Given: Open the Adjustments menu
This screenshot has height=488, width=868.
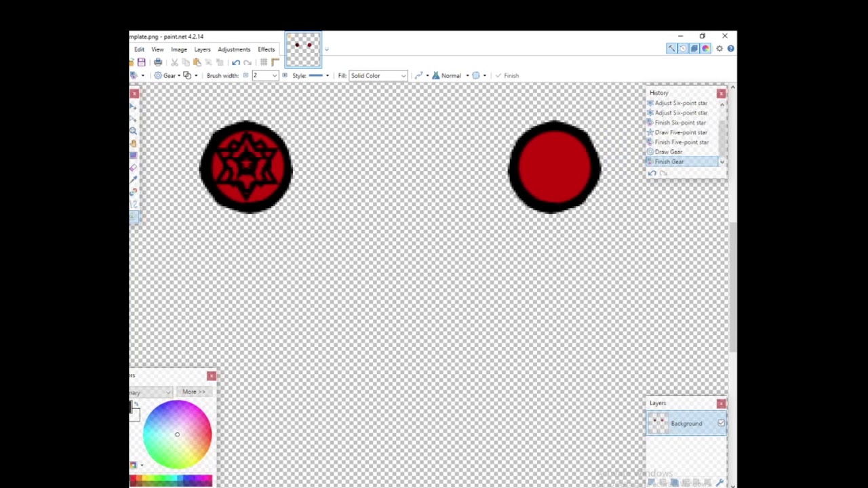Looking at the screenshot, I should (234, 49).
